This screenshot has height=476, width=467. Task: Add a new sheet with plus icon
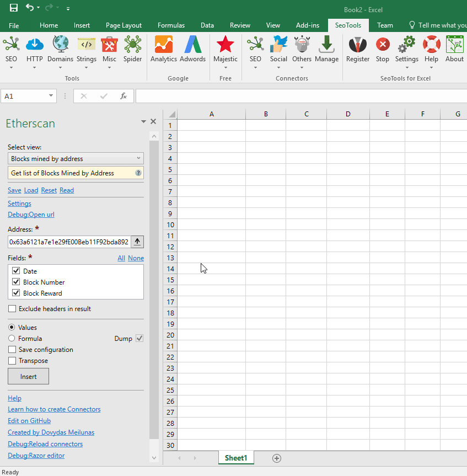276,458
